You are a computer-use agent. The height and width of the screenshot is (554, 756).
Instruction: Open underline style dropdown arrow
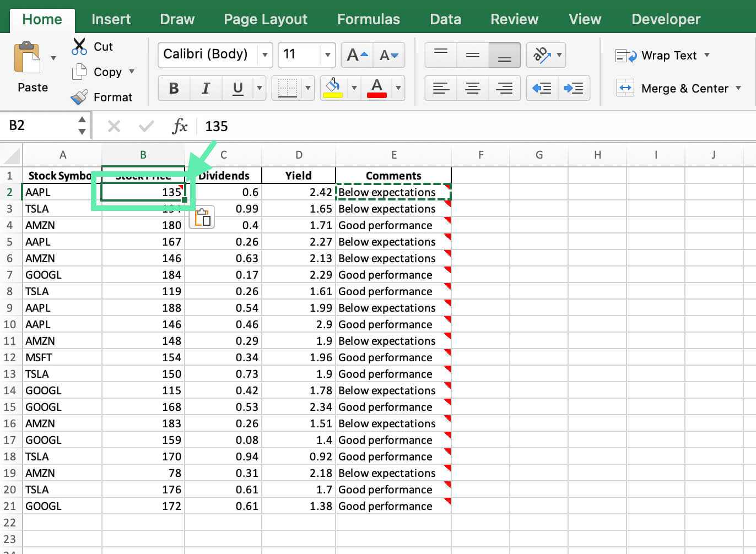coord(259,88)
